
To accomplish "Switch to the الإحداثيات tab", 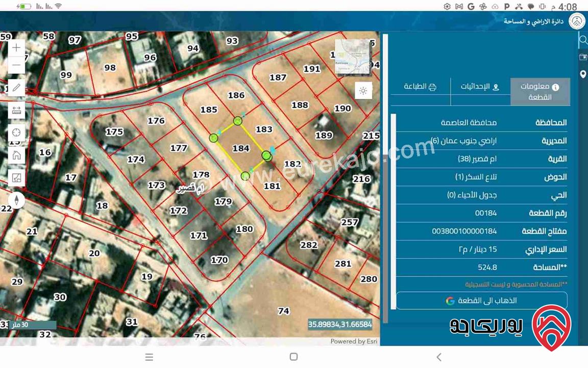I will (480, 87).
